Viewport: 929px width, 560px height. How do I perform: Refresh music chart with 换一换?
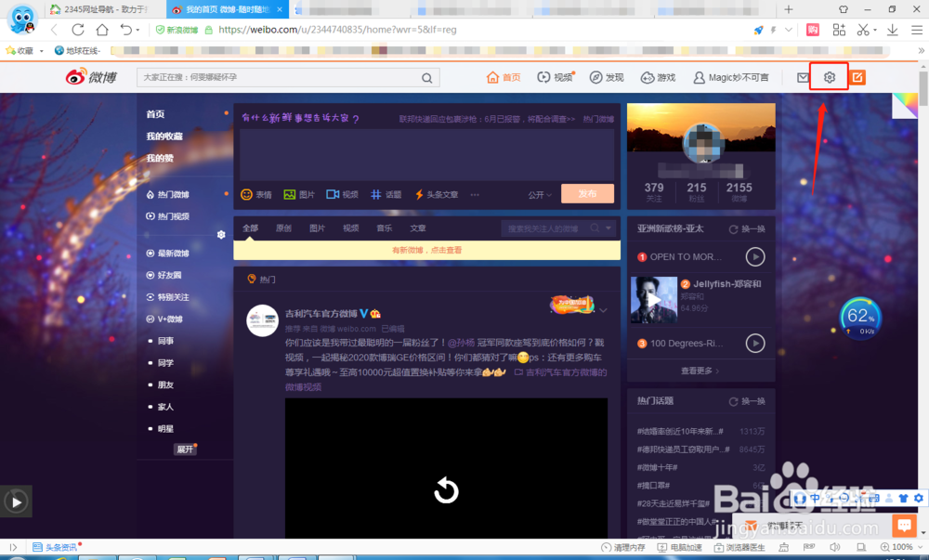pyautogui.click(x=747, y=228)
